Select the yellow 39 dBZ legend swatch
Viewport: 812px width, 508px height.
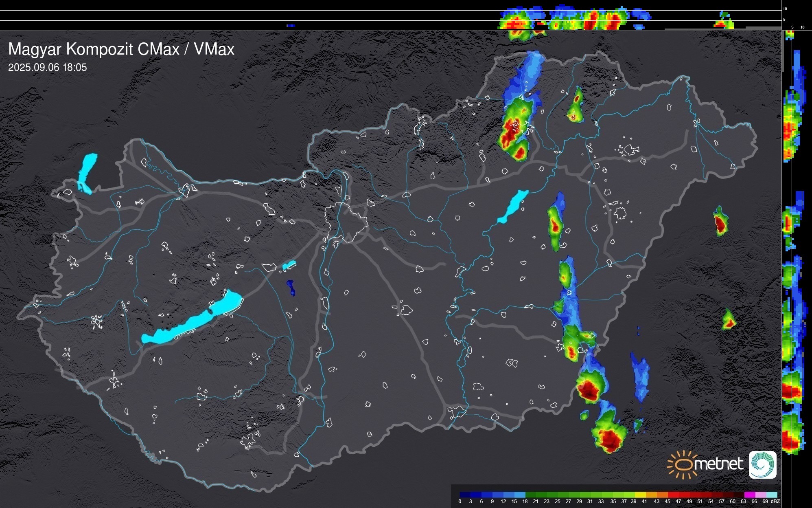pyautogui.click(x=640, y=495)
